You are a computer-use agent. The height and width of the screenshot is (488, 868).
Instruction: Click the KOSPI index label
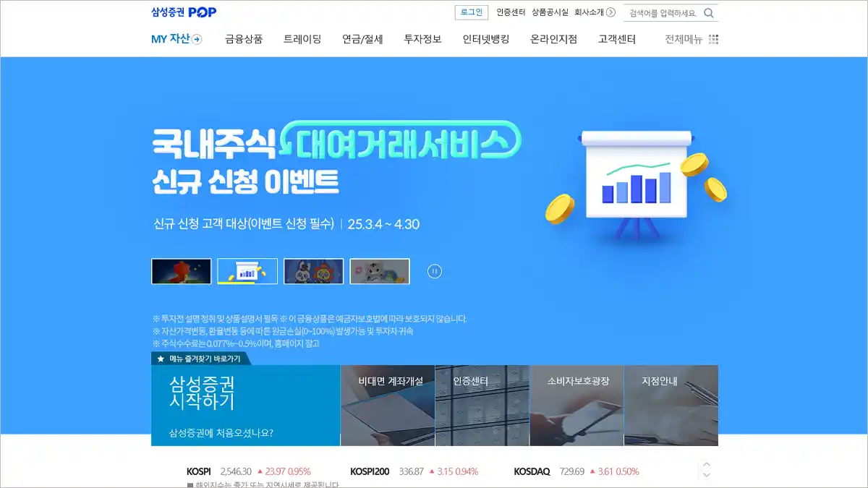click(199, 471)
